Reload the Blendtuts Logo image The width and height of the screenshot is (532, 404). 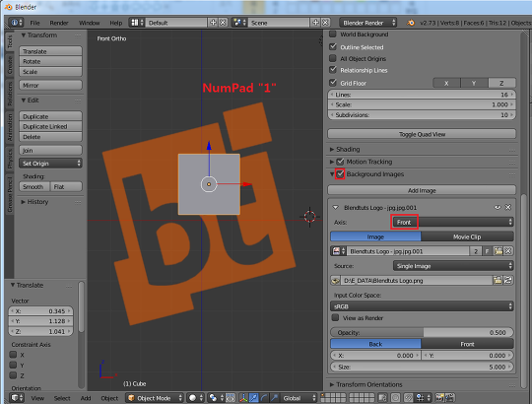pyautogui.click(x=508, y=280)
